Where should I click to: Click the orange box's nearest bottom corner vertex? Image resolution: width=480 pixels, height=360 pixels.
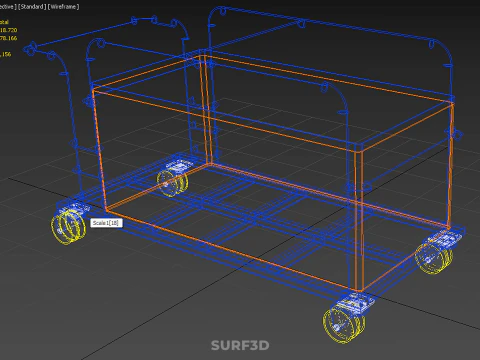pos(359,291)
